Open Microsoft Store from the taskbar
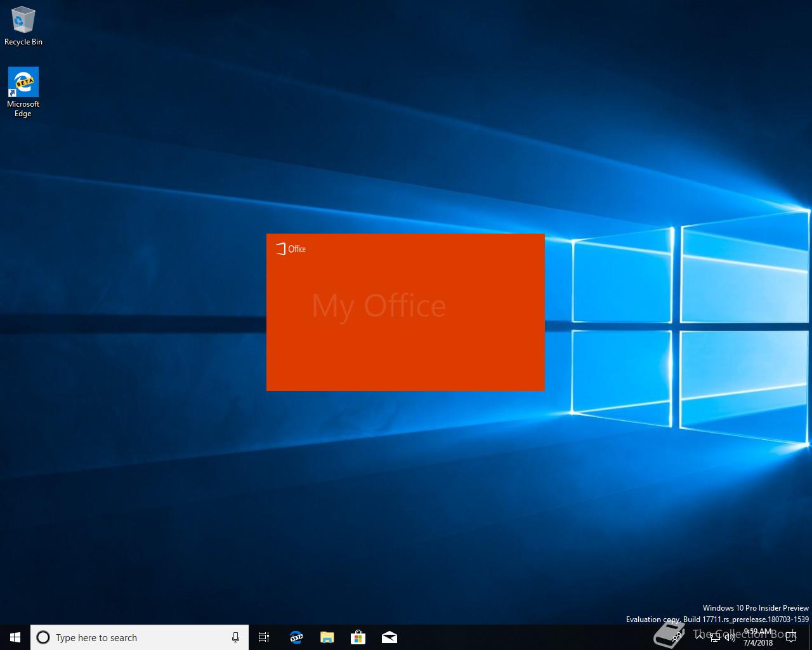 point(358,637)
